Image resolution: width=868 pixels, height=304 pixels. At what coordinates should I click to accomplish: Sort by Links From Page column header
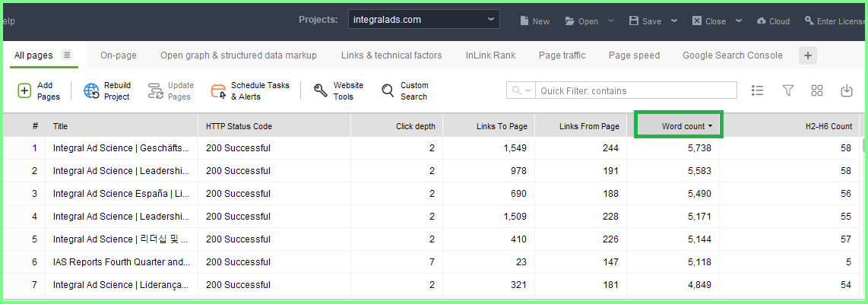581,126
